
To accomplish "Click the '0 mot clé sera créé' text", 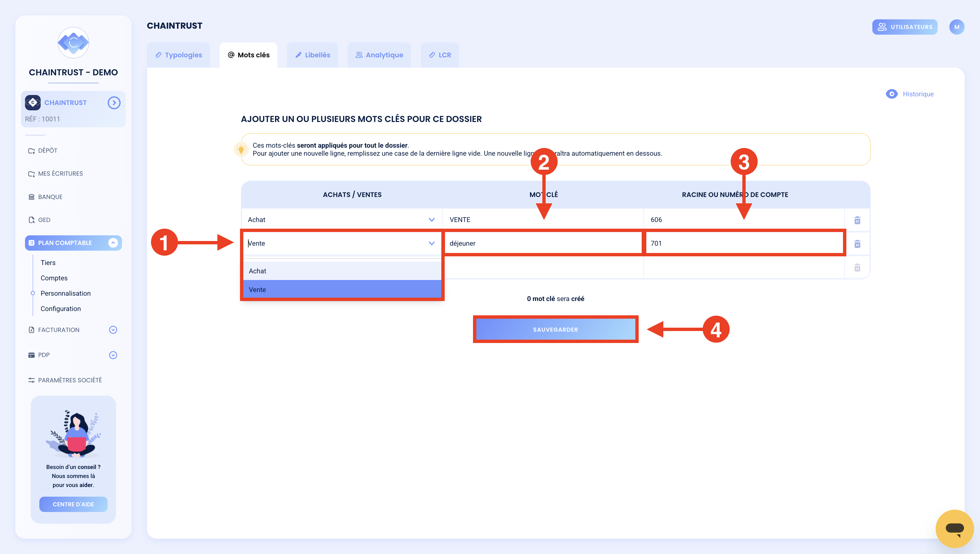I will [x=555, y=299].
